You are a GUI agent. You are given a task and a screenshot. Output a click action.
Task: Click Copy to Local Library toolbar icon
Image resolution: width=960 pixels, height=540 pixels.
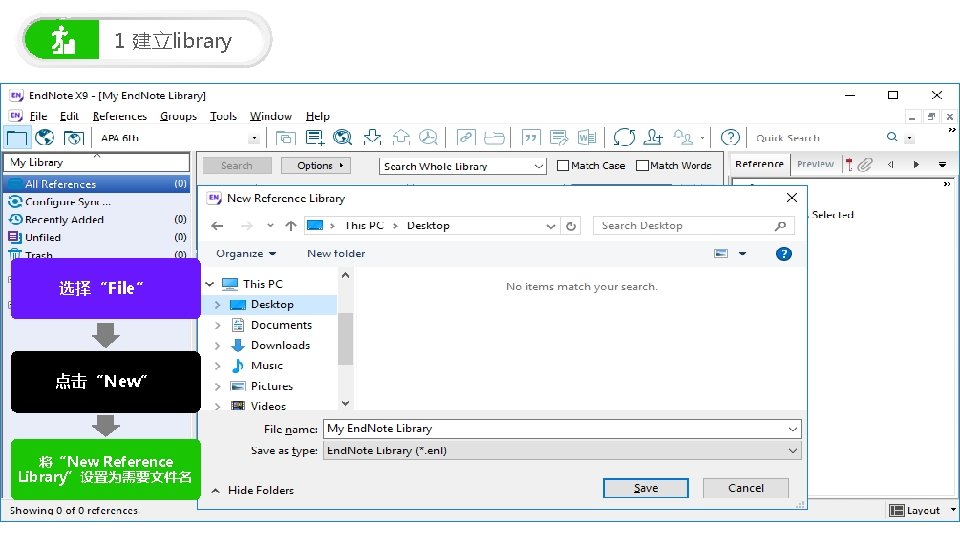click(x=285, y=138)
